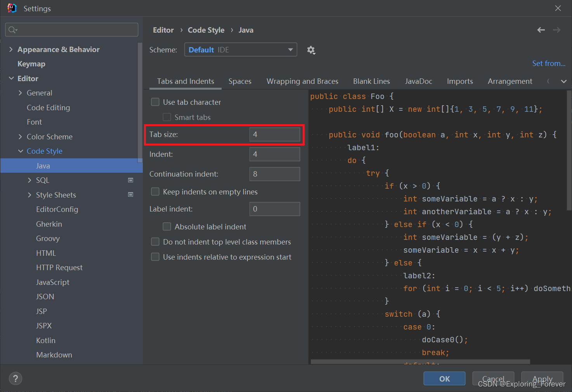
Task: Toggle the Smart tabs checkbox
Action: pyautogui.click(x=167, y=117)
